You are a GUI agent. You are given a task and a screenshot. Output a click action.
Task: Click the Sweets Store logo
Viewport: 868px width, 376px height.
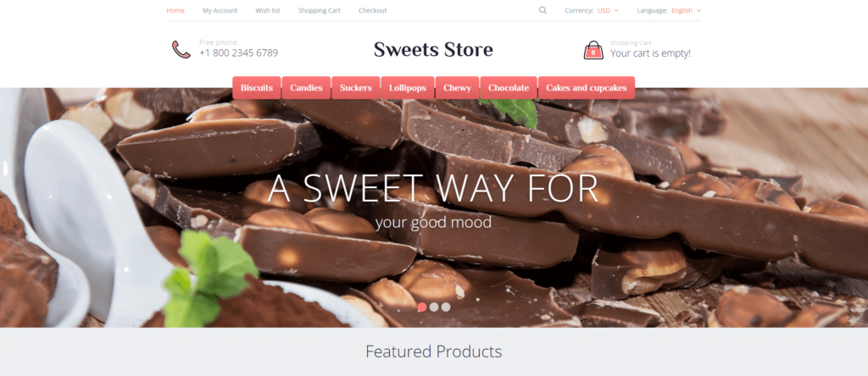point(433,49)
